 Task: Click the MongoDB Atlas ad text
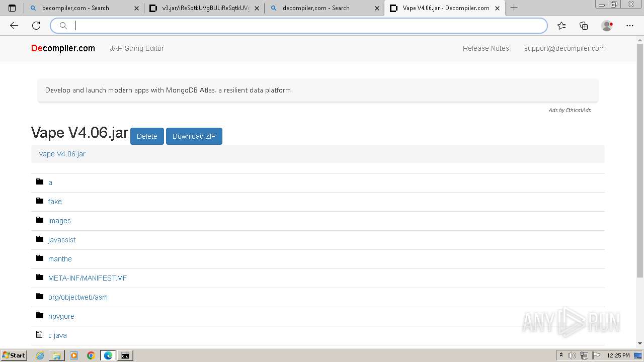tap(169, 90)
